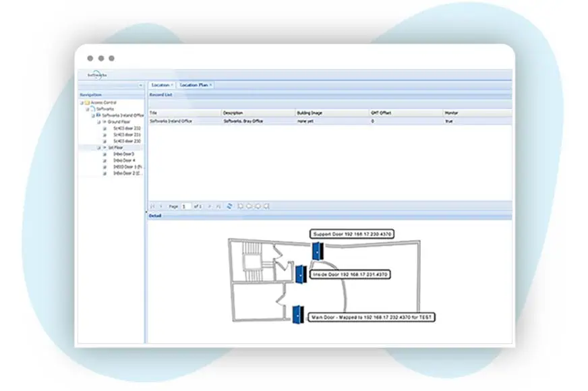This screenshot has width=588, height=391.
Task: Sort by the Title column header
Action: [x=185, y=113]
